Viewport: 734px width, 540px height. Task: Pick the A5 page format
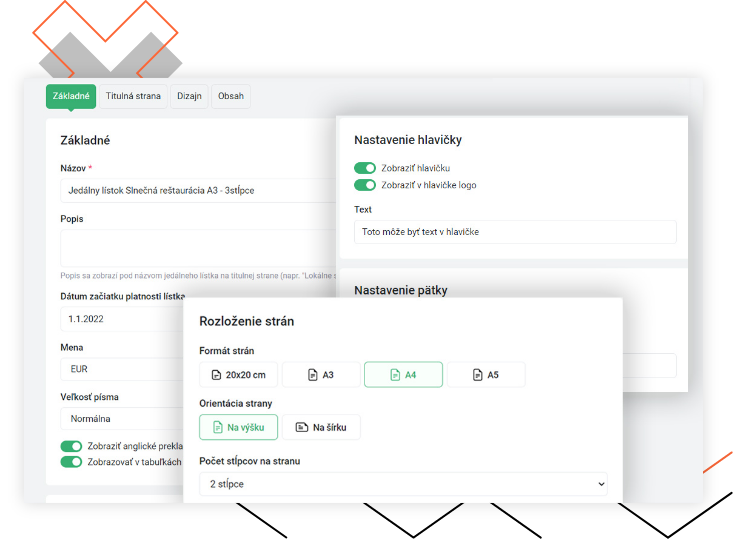[x=486, y=375]
